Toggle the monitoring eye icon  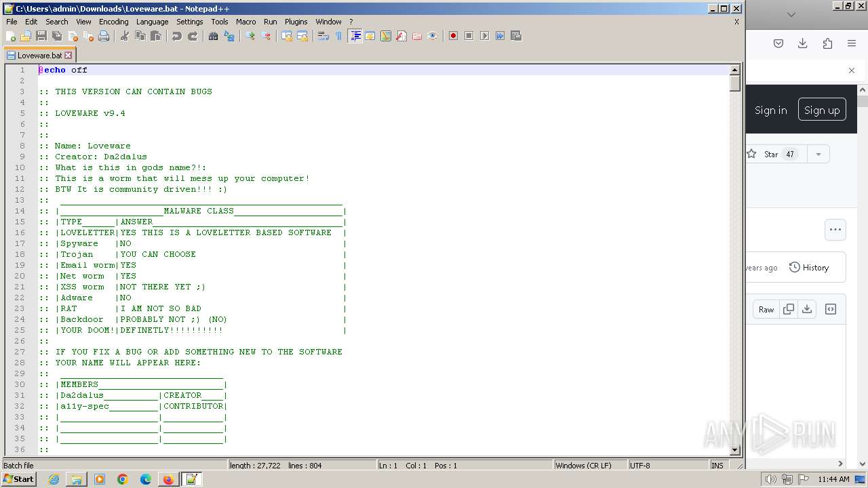point(433,36)
